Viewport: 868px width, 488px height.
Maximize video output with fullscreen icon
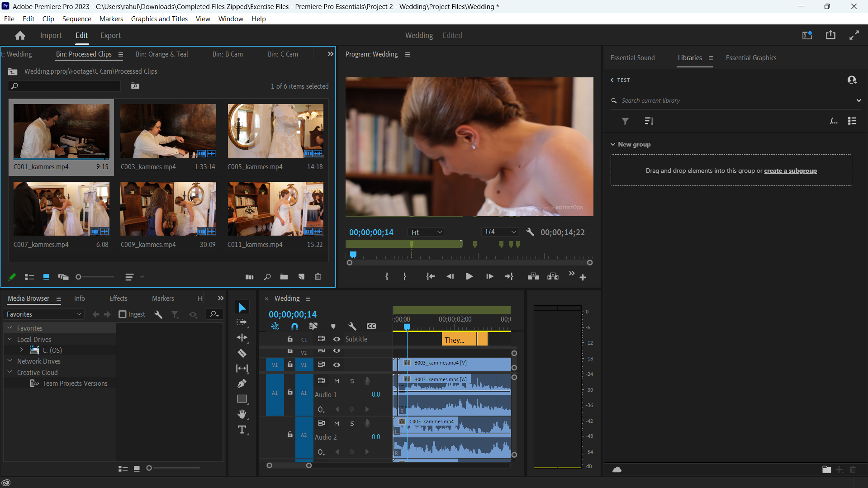(x=854, y=35)
